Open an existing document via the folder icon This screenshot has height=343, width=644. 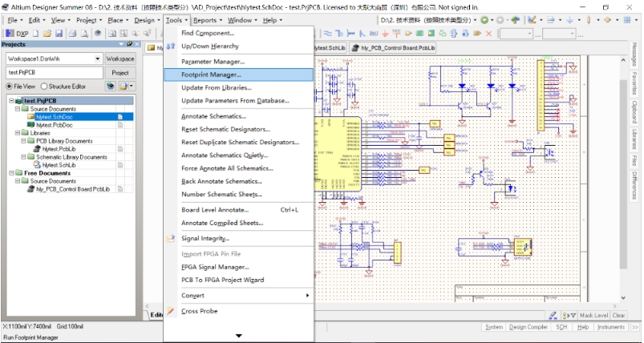[x=47, y=34]
